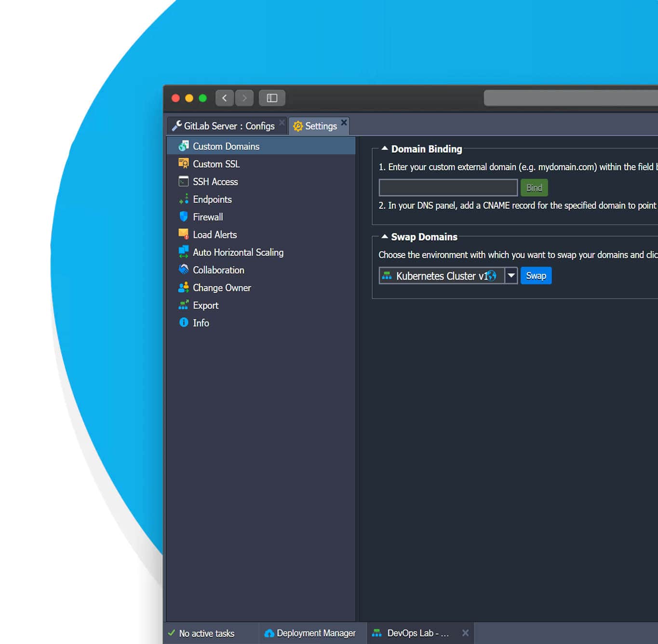Click the Kubernetes Cluster environment icon in dropdown
This screenshot has height=644, width=658.
pyautogui.click(x=387, y=276)
